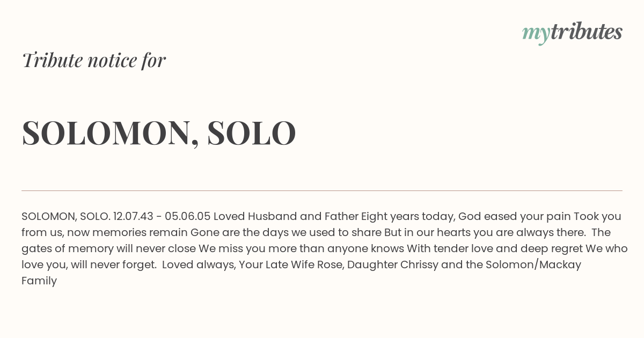Select the green "my" part of logo
The width and height of the screenshot is (644, 338).
pyautogui.click(x=536, y=35)
